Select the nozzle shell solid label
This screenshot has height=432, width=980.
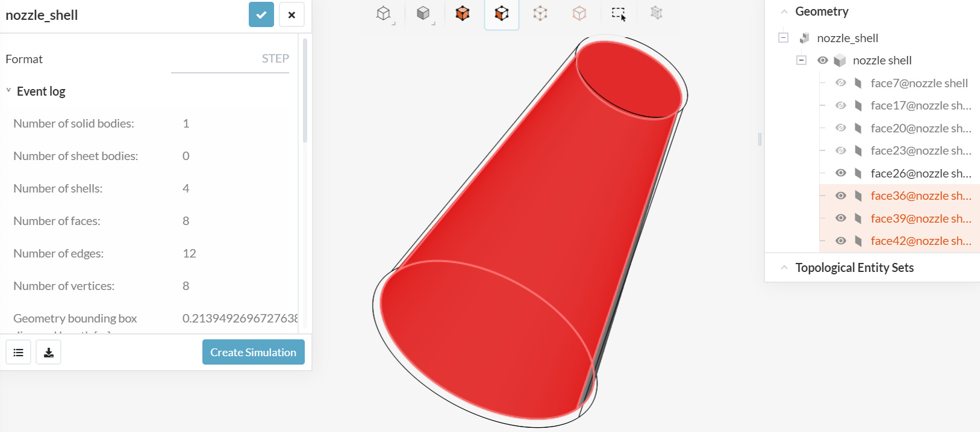click(882, 60)
